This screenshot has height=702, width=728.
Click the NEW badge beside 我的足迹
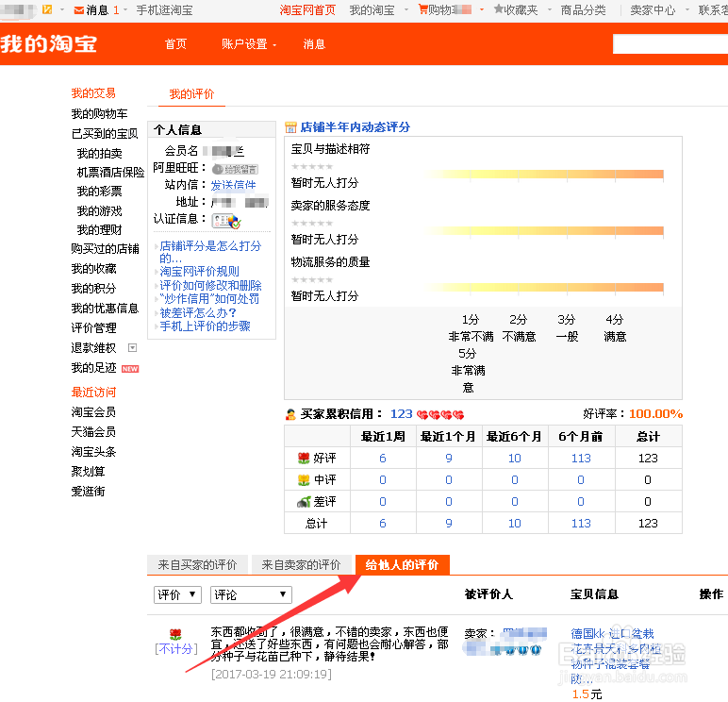coord(130,369)
